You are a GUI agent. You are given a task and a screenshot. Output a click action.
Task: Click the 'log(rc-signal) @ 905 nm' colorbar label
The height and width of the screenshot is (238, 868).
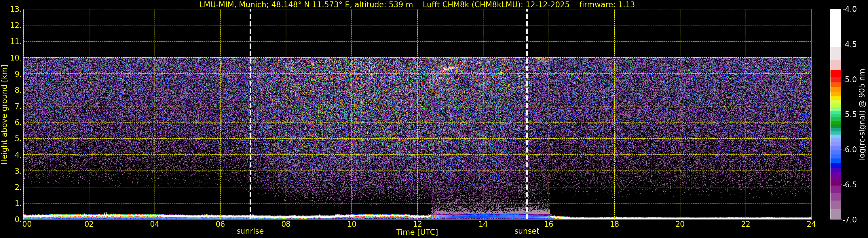point(862,115)
